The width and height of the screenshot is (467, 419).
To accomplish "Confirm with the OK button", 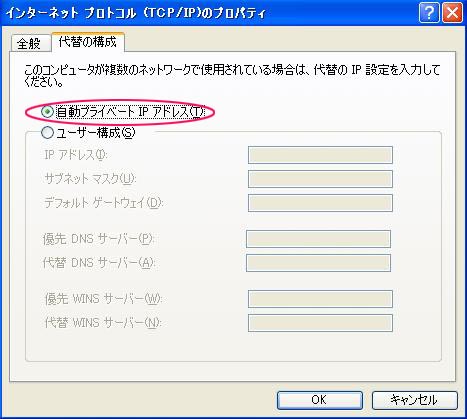I will point(319,400).
